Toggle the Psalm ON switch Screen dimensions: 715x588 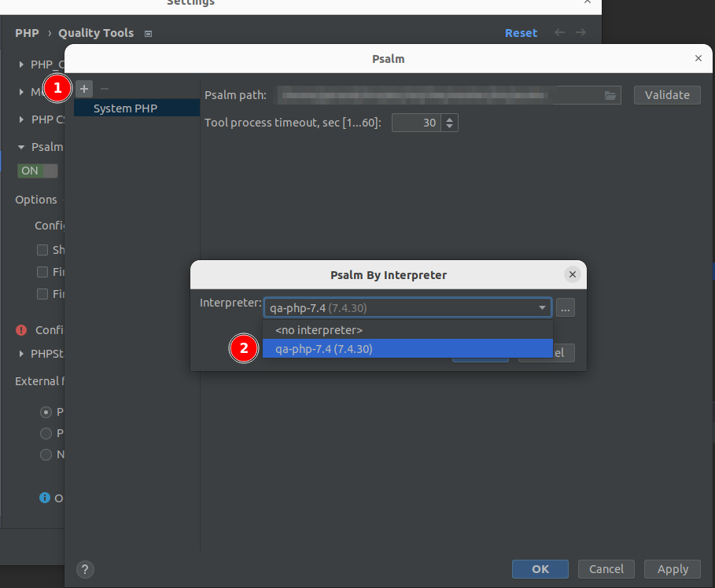[x=38, y=171]
